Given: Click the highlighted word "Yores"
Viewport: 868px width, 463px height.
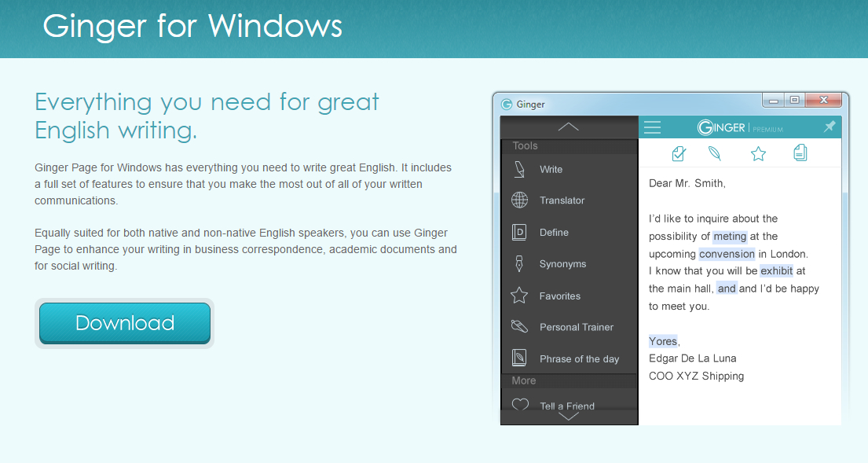Looking at the screenshot, I should tap(663, 341).
